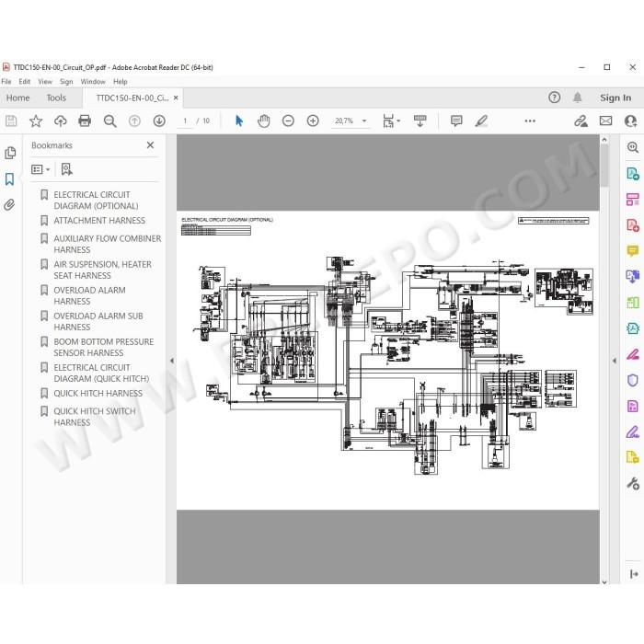The width and height of the screenshot is (644, 644).
Task: Click the scrolling mode keyboard icon
Action: pos(420,121)
